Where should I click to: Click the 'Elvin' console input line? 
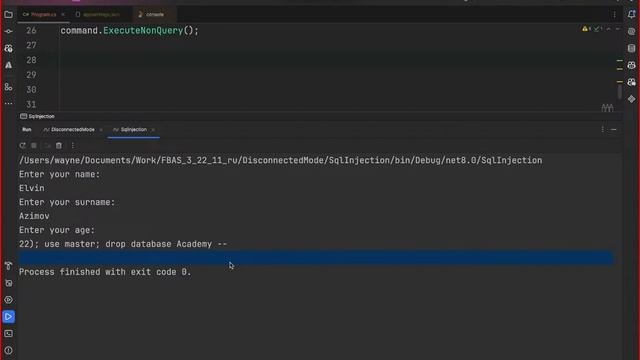pos(31,188)
